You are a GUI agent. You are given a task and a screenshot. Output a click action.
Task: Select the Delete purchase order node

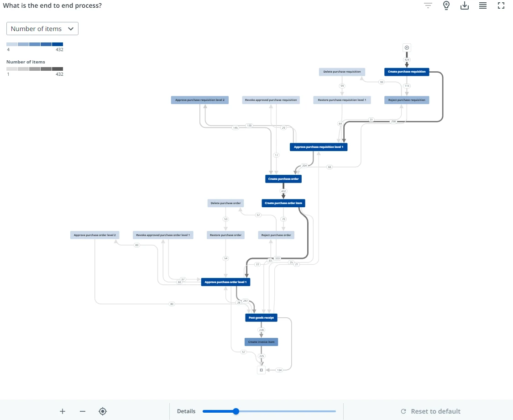point(225,203)
